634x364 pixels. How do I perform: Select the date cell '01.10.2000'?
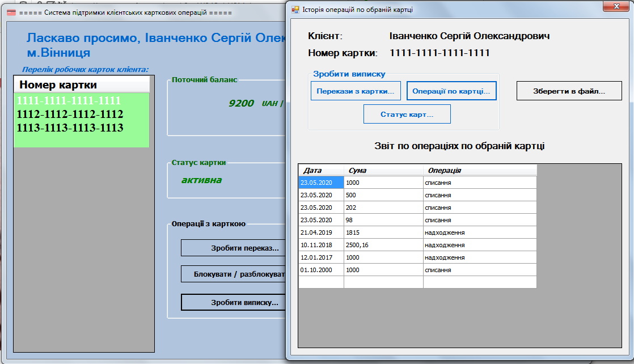pyautogui.click(x=321, y=270)
